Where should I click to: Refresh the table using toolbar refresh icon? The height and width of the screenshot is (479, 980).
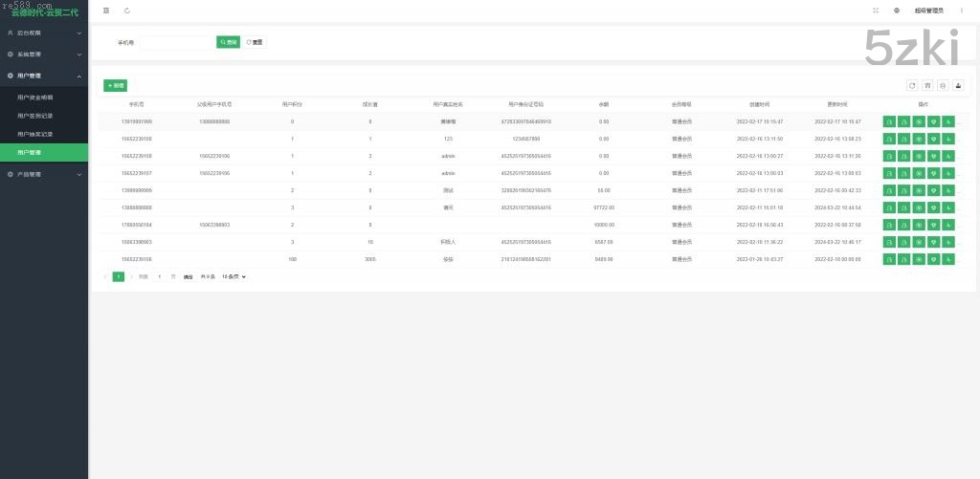point(912,85)
